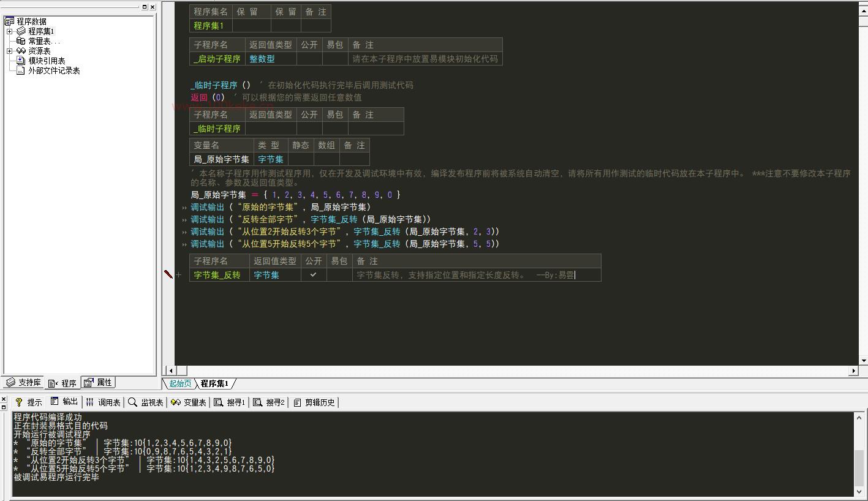Screen dimensions: 868x501
Task: Toggle the 易包 cell for 字节集_反转
Action: [x=339, y=275]
